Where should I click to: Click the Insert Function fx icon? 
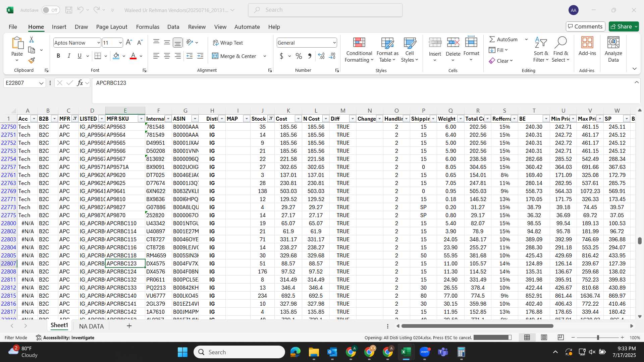pos(80,83)
